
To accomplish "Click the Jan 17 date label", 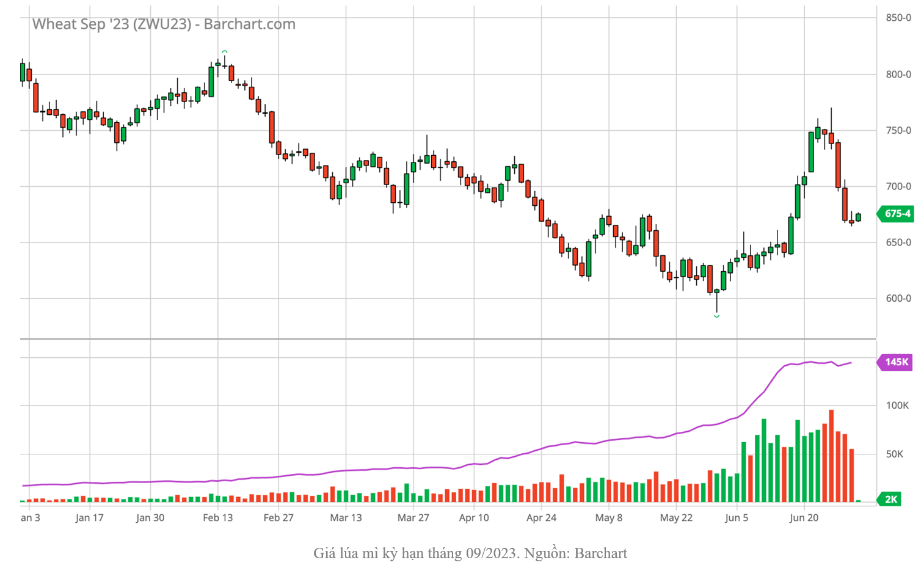I will [x=90, y=518].
